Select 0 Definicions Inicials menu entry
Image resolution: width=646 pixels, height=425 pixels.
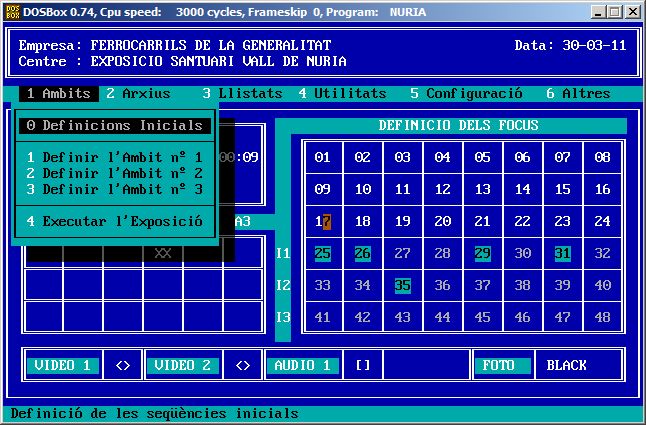pos(115,126)
